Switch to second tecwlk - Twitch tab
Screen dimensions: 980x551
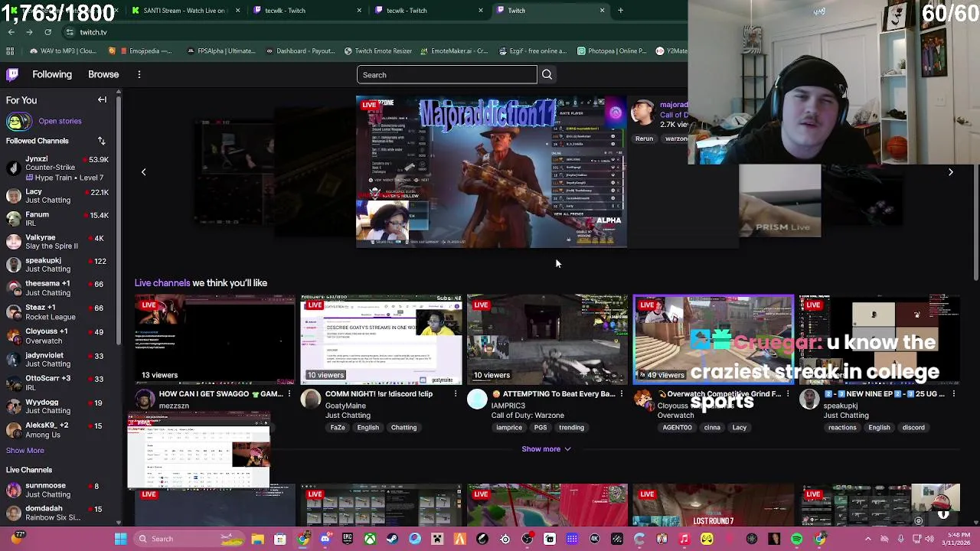point(428,11)
